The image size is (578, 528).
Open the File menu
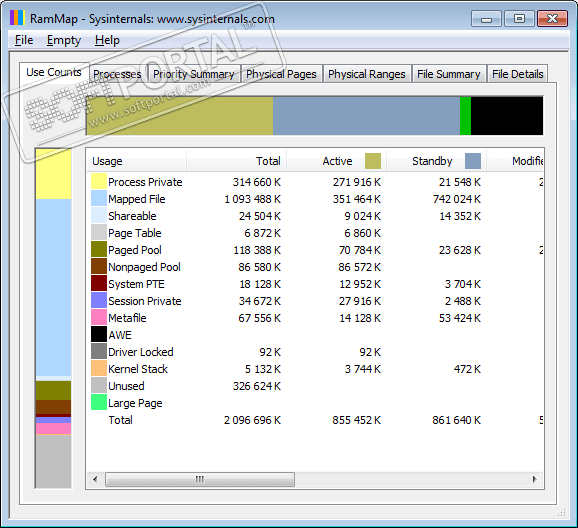coord(24,40)
